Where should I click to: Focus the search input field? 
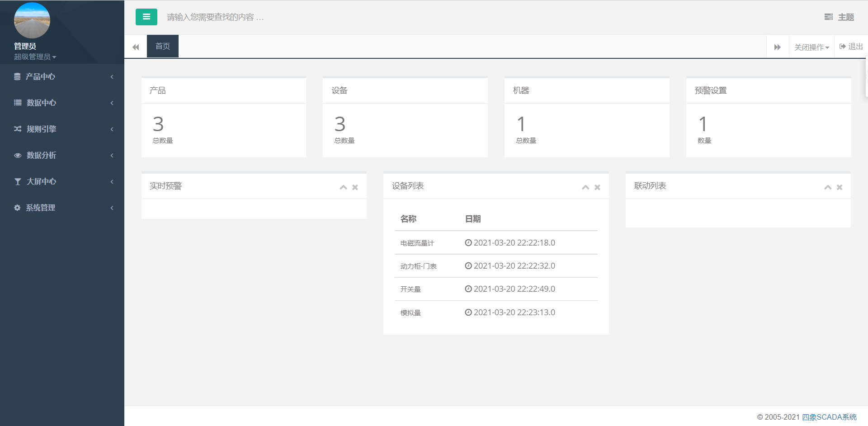pyautogui.click(x=271, y=17)
